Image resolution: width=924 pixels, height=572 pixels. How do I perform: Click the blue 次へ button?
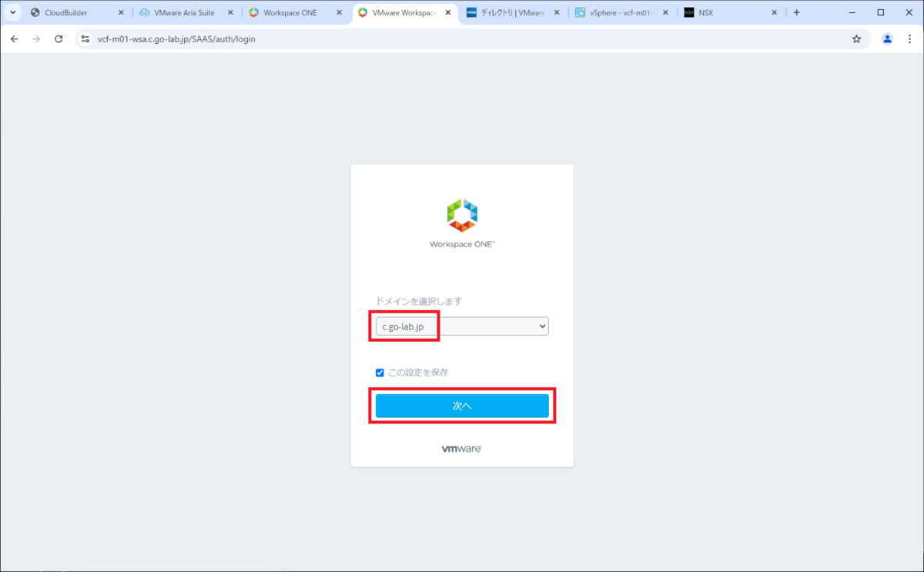pos(462,406)
